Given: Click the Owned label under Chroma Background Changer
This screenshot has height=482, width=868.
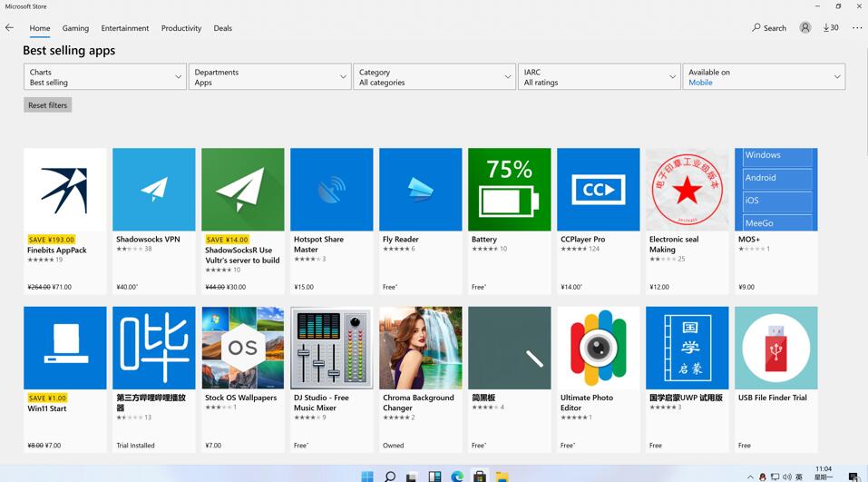Looking at the screenshot, I should [x=393, y=446].
